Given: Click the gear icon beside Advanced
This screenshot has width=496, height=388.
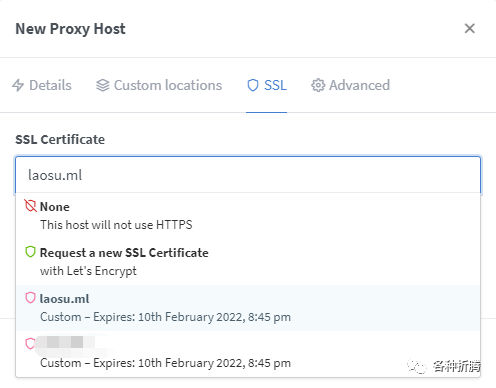Looking at the screenshot, I should coord(318,85).
